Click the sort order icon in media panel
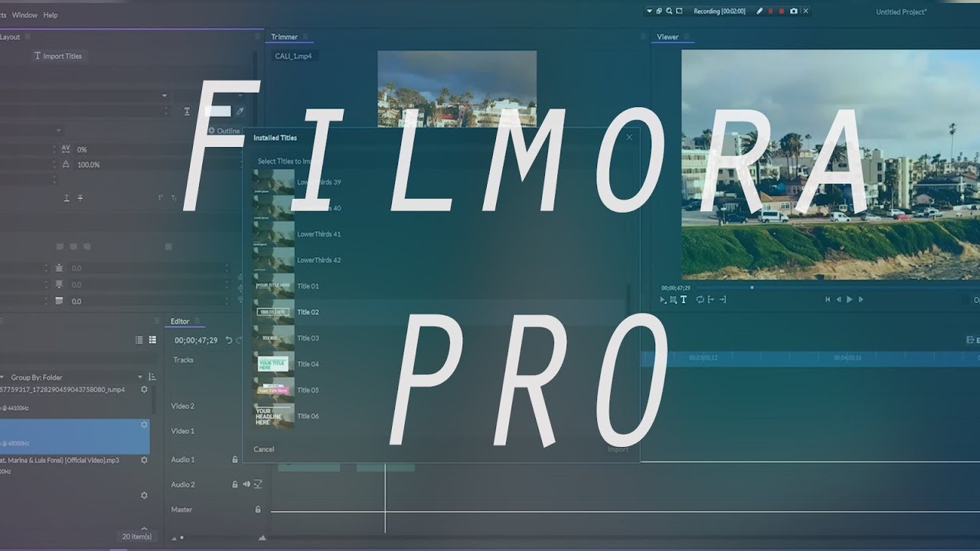 pyautogui.click(x=152, y=377)
